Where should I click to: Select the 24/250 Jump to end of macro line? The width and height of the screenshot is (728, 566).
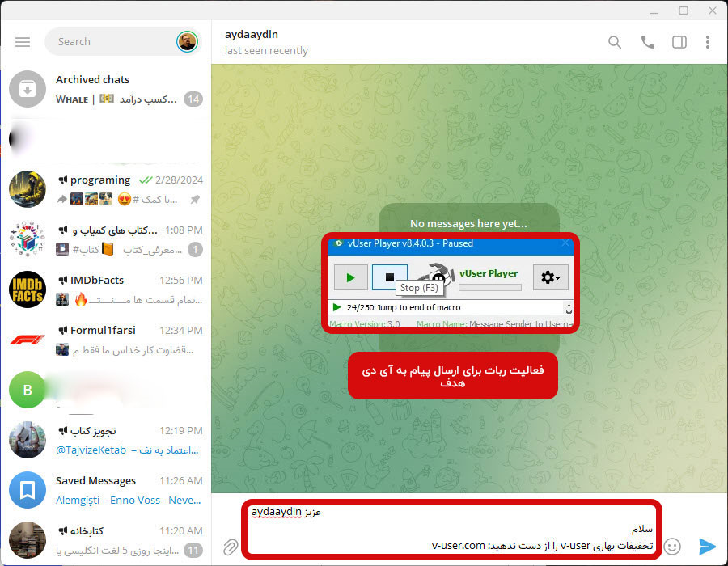point(404,307)
